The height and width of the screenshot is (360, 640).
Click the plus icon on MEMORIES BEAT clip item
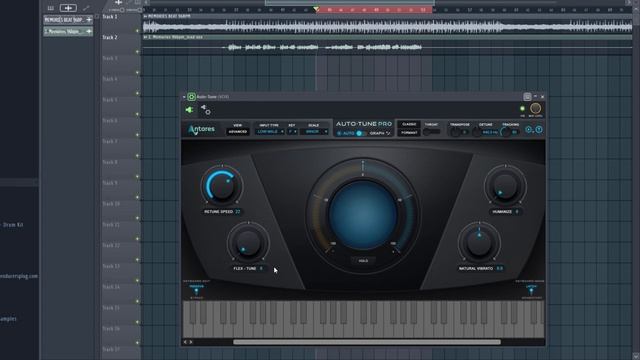tap(89, 20)
